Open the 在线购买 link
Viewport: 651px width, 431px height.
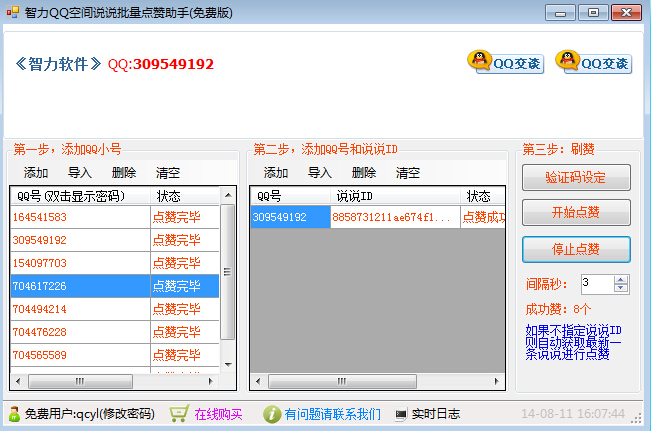tap(219, 414)
